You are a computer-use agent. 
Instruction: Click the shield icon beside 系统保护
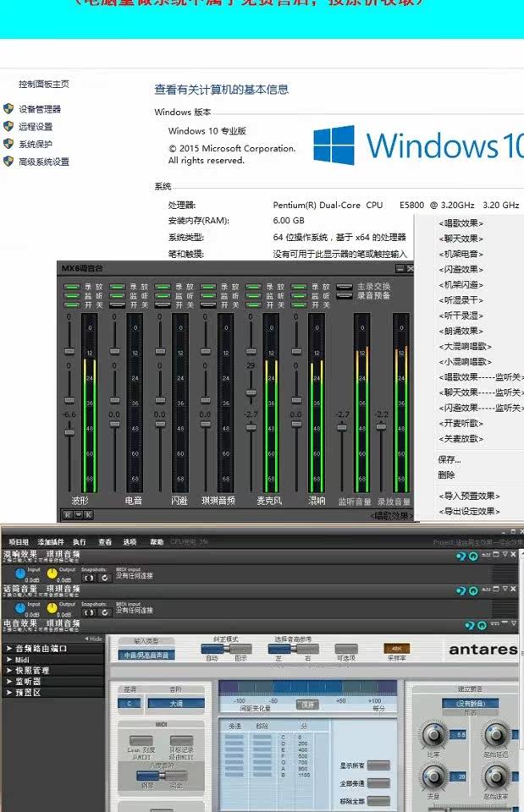coord(8,144)
